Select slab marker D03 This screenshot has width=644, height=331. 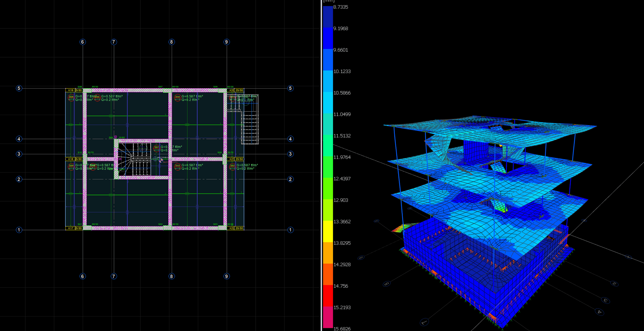point(177,167)
